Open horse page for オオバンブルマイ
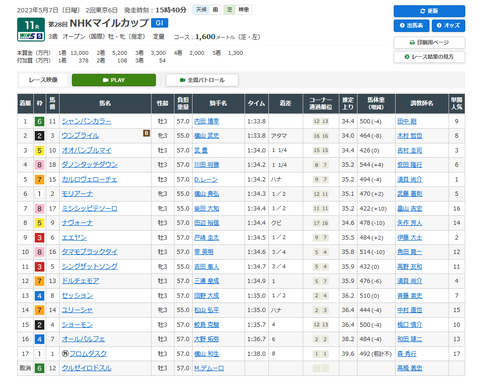This screenshot has height=384, width=480. pos(86,150)
